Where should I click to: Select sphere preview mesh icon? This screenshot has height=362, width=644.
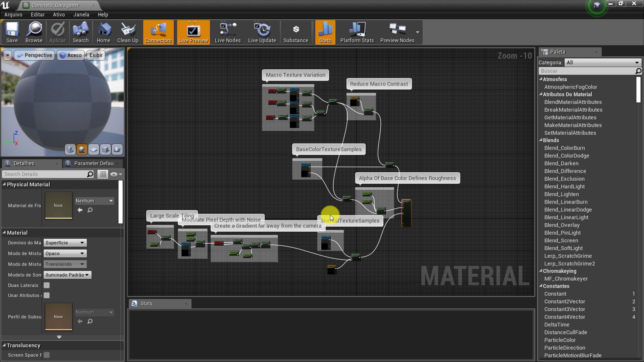tap(82, 149)
